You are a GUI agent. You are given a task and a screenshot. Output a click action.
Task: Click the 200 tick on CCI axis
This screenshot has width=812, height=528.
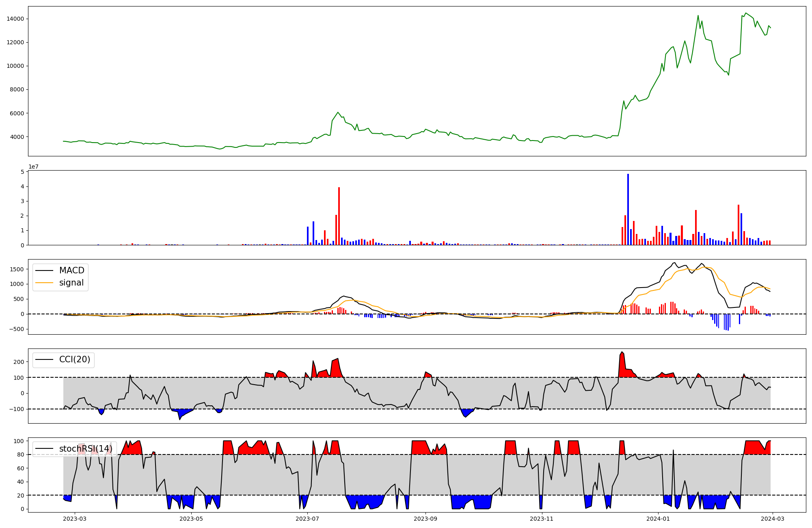pyautogui.click(x=19, y=361)
